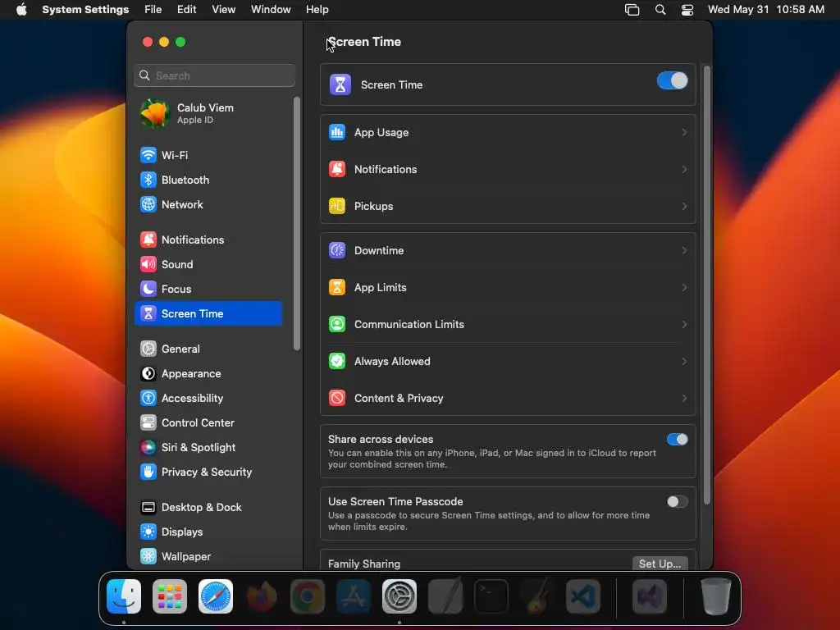Image resolution: width=840 pixels, height=630 pixels.
Task: Open Pickups details row
Action: [508, 206]
